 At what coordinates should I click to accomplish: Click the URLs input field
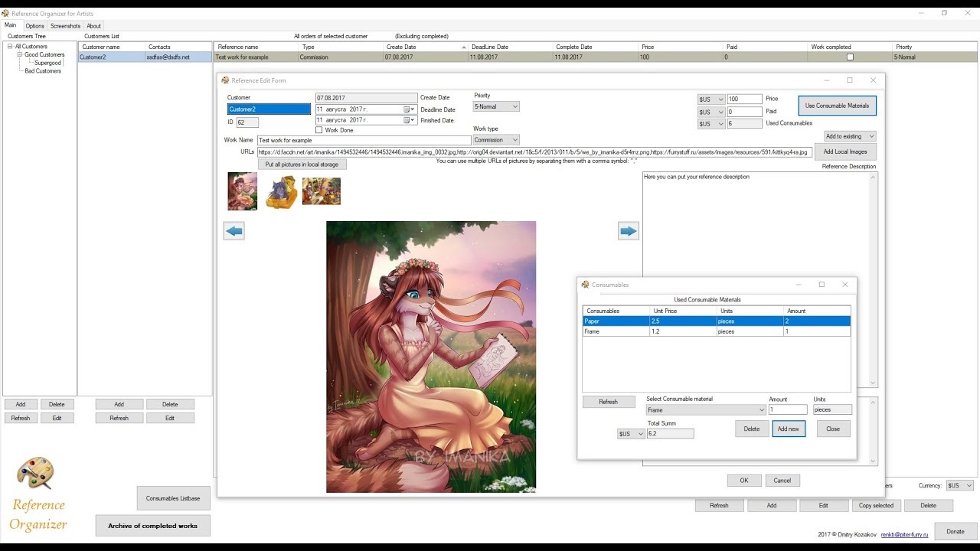pyautogui.click(x=534, y=152)
